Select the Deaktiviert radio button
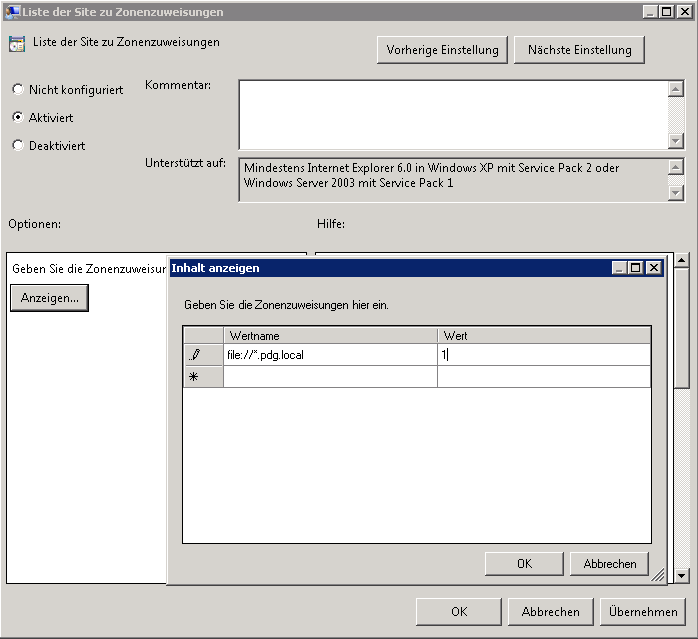 [17, 145]
